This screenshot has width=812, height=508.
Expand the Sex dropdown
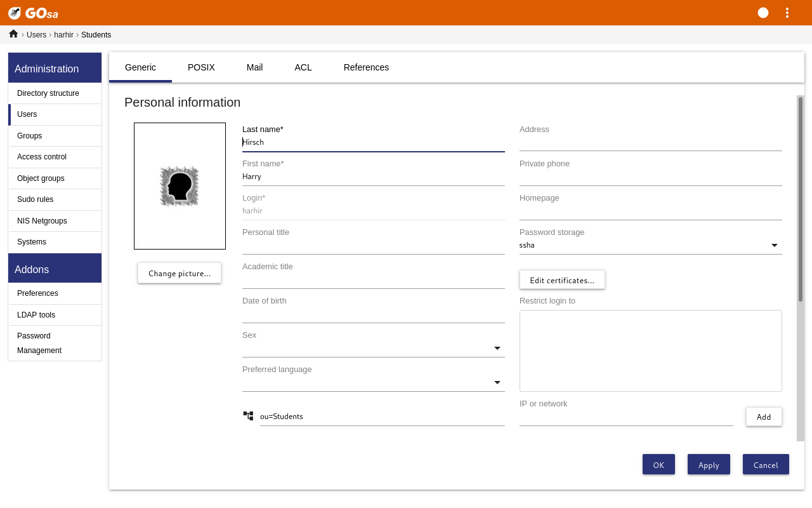point(373,348)
